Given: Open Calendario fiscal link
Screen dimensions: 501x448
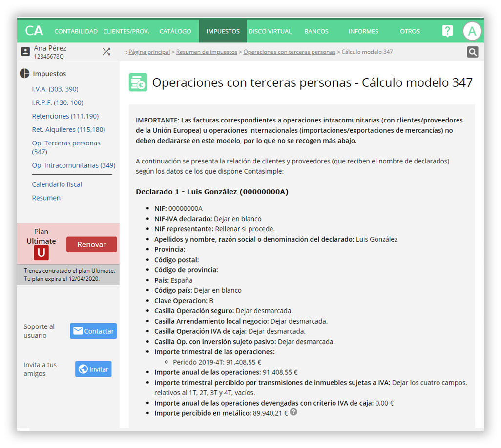Looking at the screenshot, I should point(57,184).
